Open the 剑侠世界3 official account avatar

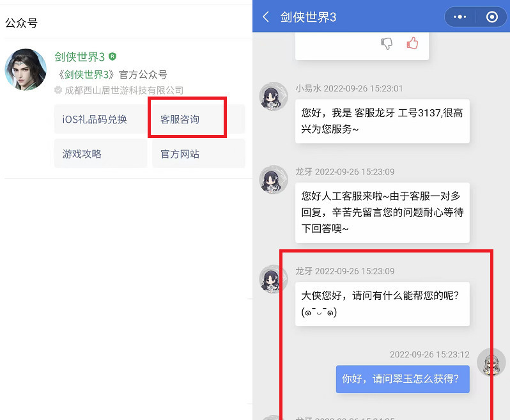coord(26,69)
